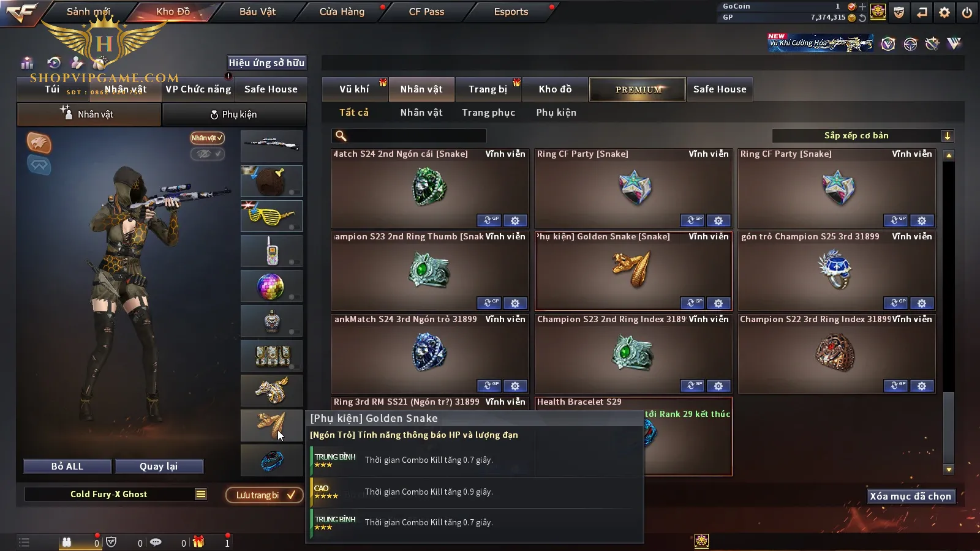Click the inventory vertical scrollbar thumb

949,427
